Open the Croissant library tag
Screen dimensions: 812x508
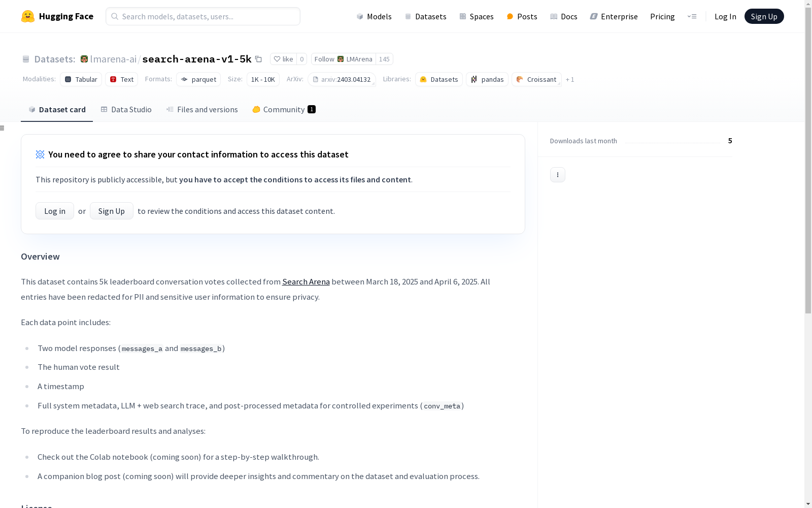pyautogui.click(x=536, y=79)
